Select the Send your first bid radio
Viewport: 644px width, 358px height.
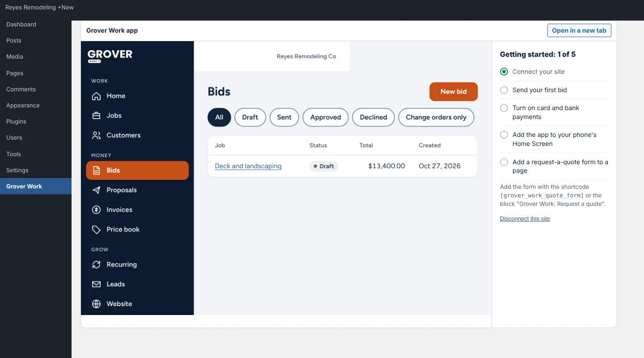[x=504, y=90]
